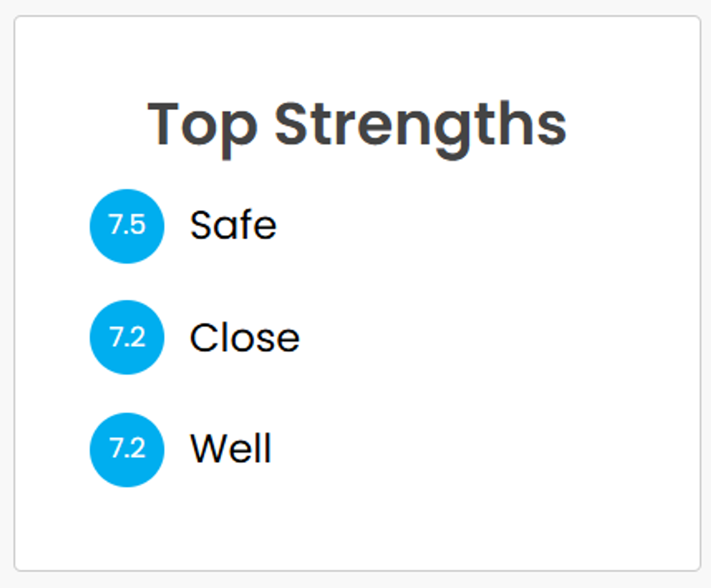The image size is (711, 588).
Task: Click the number 7.5 inside circle
Action: click(127, 226)
